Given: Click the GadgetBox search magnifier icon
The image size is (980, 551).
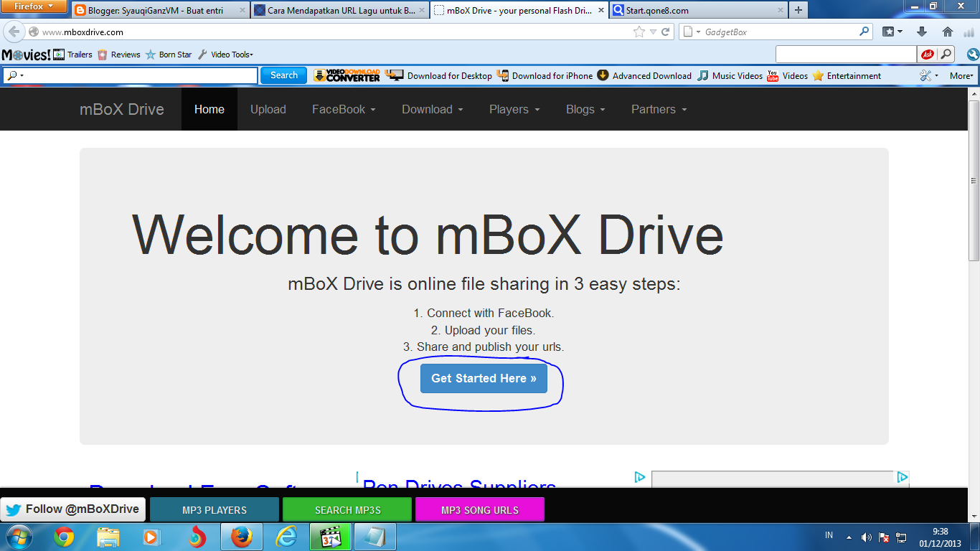Looking at the screenshot, I should (x=864, y=32).
